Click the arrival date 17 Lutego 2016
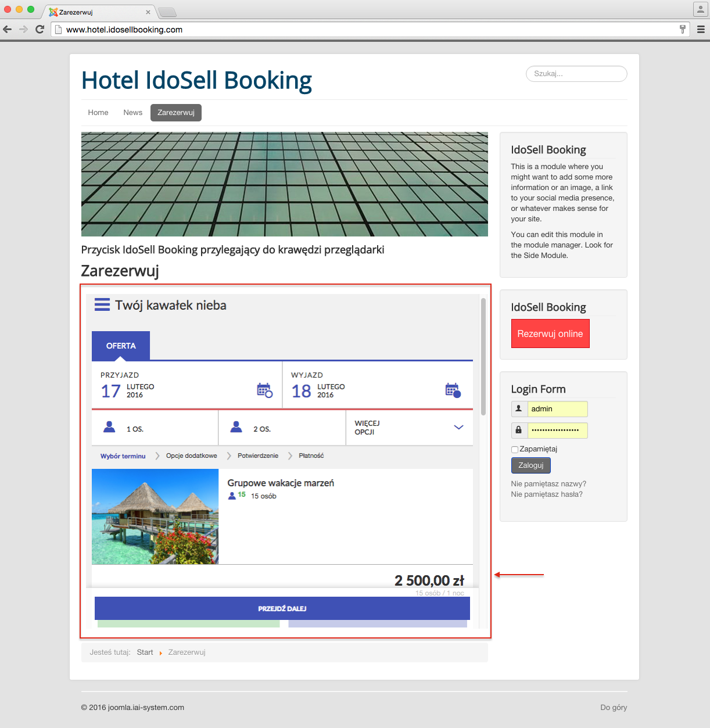The width and height of the screenshot is (710, 728). 128,391
